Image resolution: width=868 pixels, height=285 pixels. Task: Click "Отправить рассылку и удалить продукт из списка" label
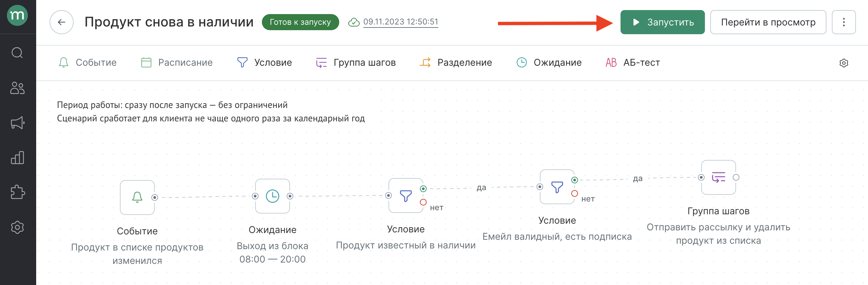pyautogui.click(x=718, y=234)
